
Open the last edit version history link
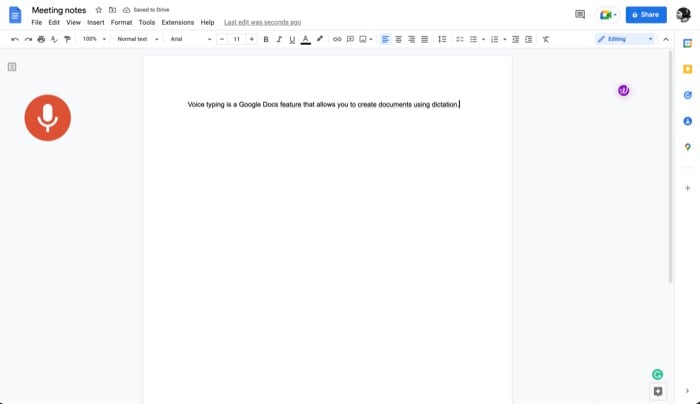click(262, 22)
